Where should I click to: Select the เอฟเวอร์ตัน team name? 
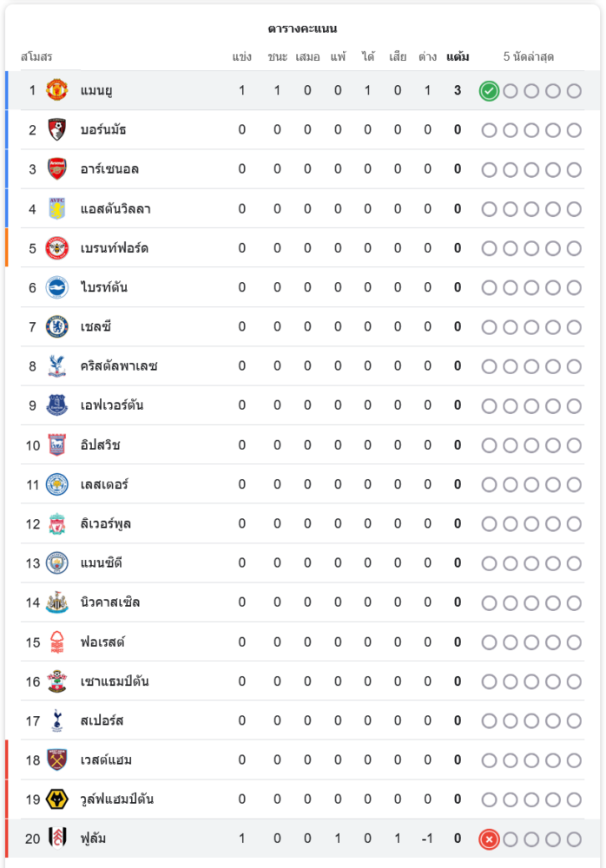pyautogui.click(x=113, y=405)
